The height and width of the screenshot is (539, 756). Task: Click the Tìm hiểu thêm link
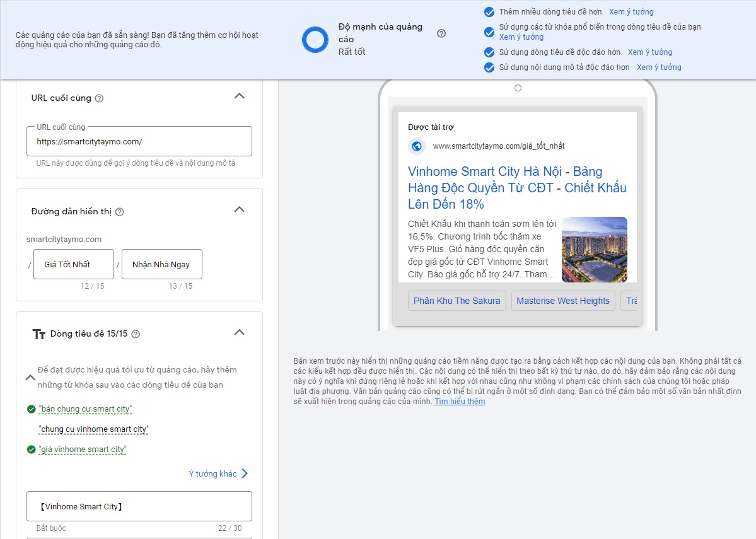[x=460, y=402]
